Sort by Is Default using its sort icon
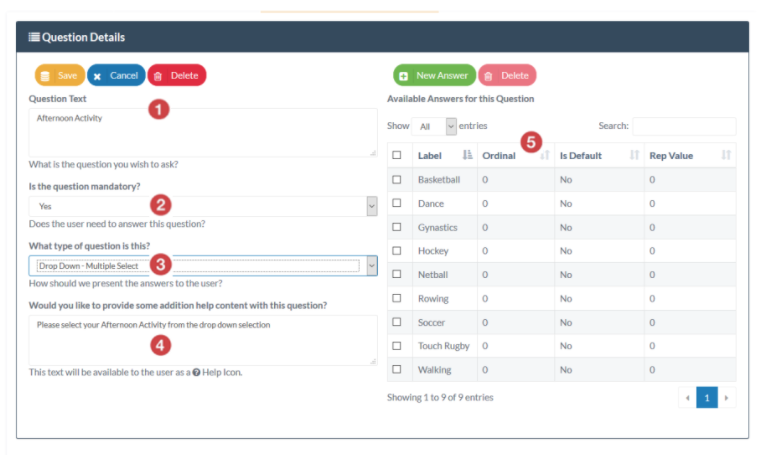 634,155
